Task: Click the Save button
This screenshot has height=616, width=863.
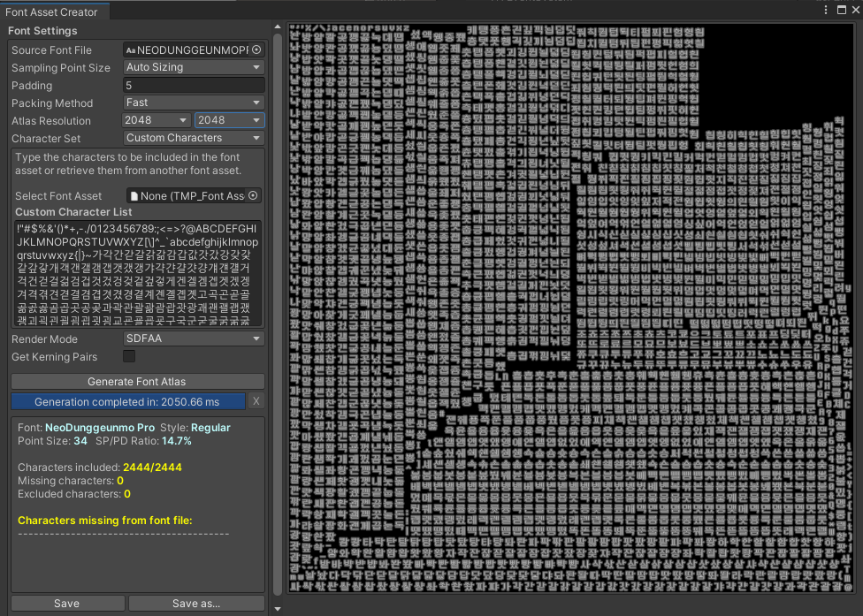Action: tap(67, 603)
